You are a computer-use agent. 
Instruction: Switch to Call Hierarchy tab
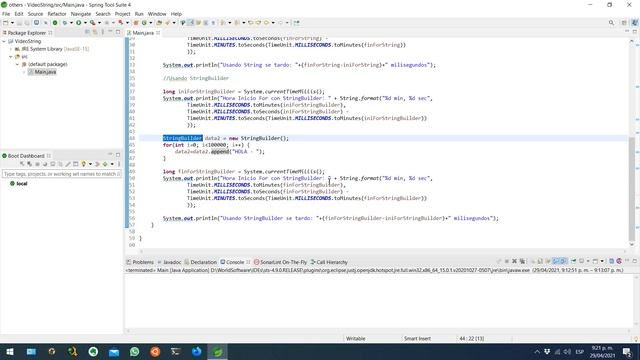(329, 262)
